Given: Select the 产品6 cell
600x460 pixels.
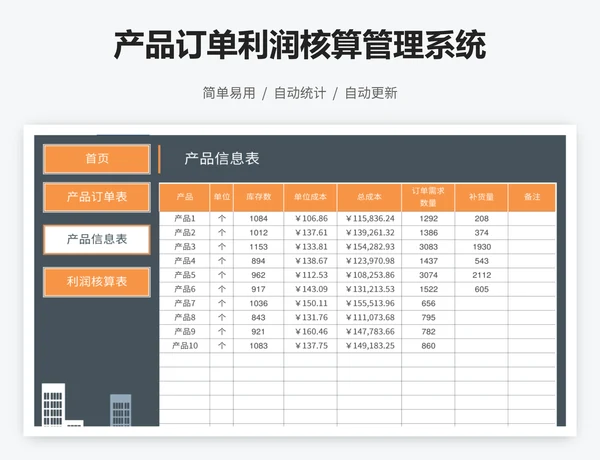Looking at the screenshot, I should 184,289.
